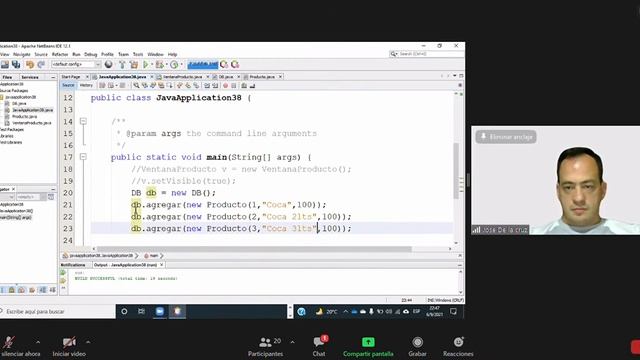This screenshot has width=640, height=360.
Task: Click the 20°C weather widget in tray
Action: coord(326,311)
